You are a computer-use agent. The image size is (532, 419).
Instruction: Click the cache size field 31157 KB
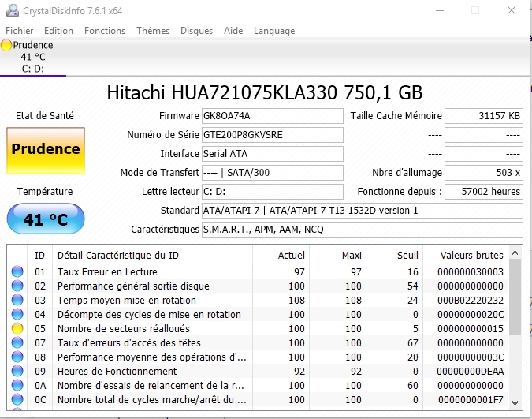[x=484, y=116]
